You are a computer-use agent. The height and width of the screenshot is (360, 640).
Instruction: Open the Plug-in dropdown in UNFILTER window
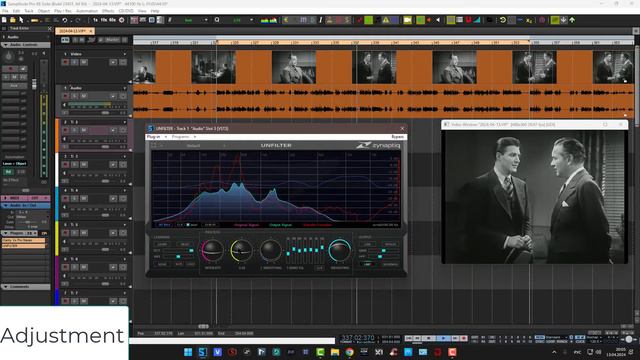coord(157,137)
